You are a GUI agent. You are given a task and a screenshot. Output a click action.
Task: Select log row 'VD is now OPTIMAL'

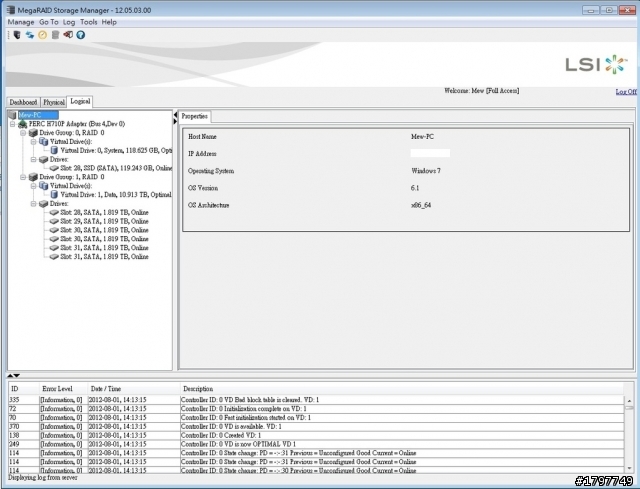tap(316, 444)
